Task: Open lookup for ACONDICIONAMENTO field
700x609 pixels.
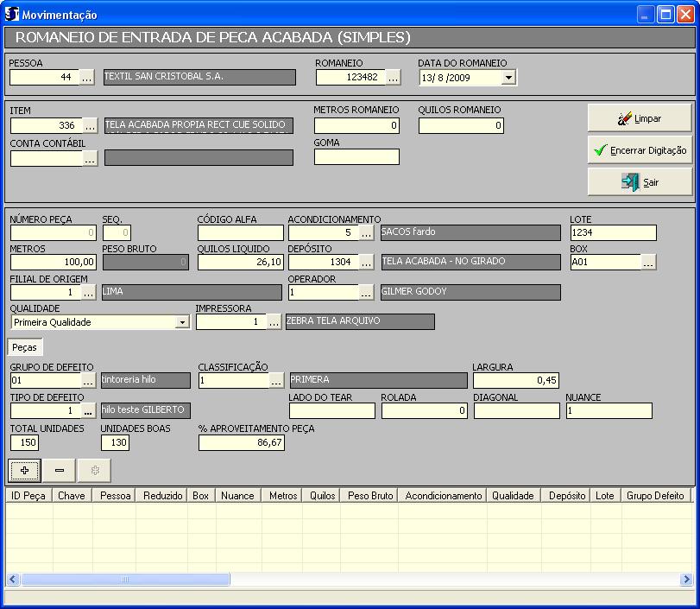Action: pos(366,233)
